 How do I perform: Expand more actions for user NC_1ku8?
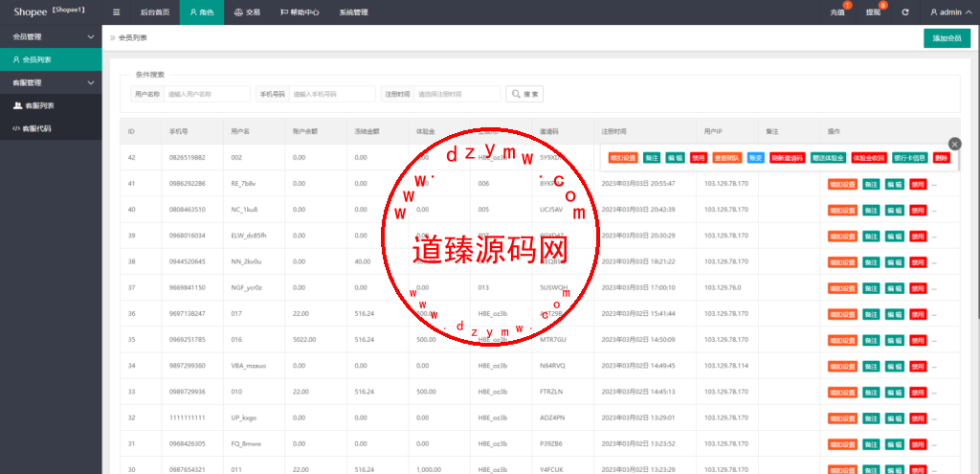(x=934, y=210)
